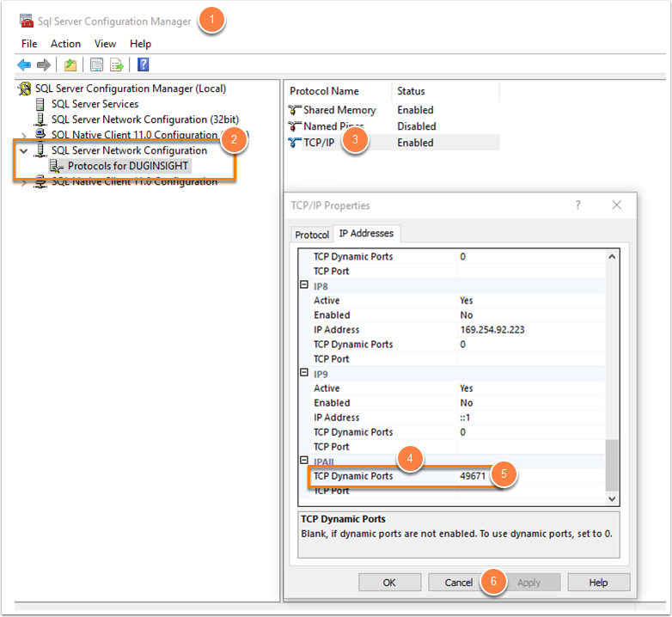Collapse the IPAll section

pyautogui.click(x=304, y=460)
